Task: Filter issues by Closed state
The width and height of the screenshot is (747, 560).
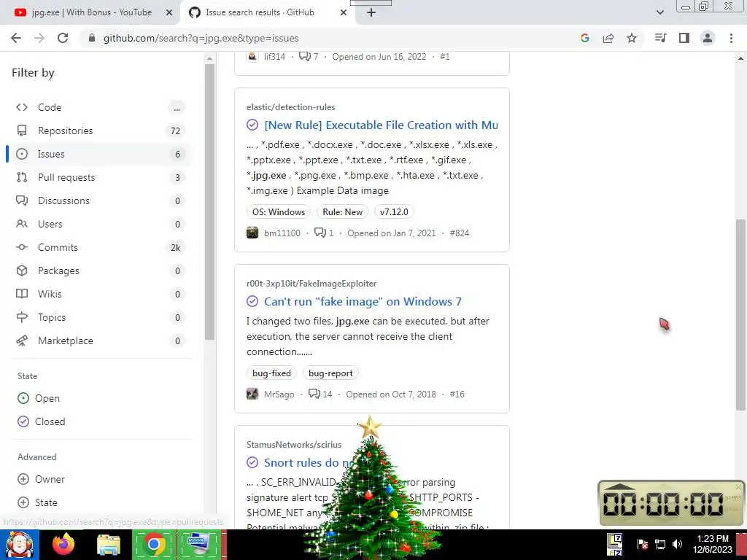Action: tap(42, 421)
